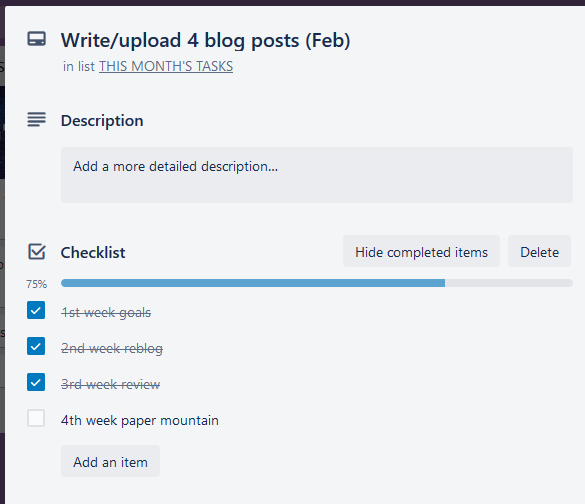Viewport: 585px width, 504px height.
Task: Check the 4th week paper mountain checkbox
Action: [36, 418]
